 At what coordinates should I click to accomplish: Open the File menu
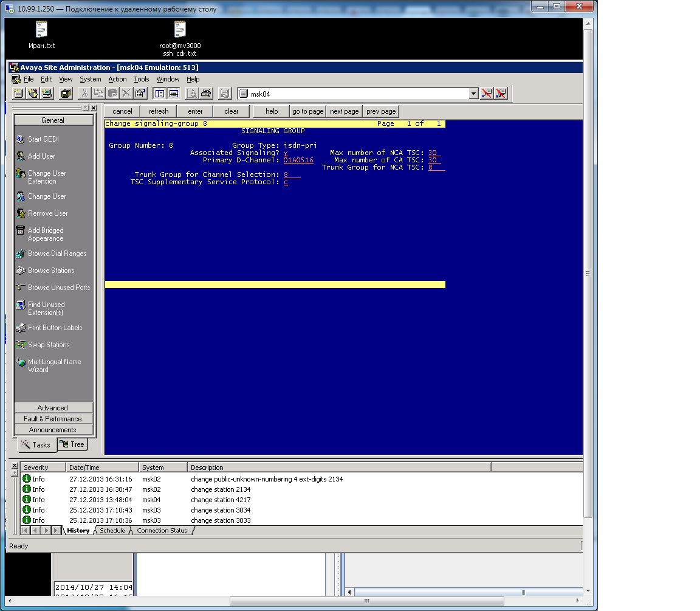point(29,79)
